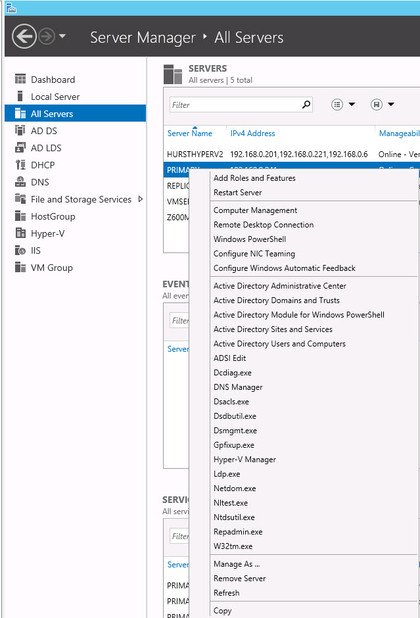
Task: Open Active Directory Domains and Trusts
Action: click(277, 300)
